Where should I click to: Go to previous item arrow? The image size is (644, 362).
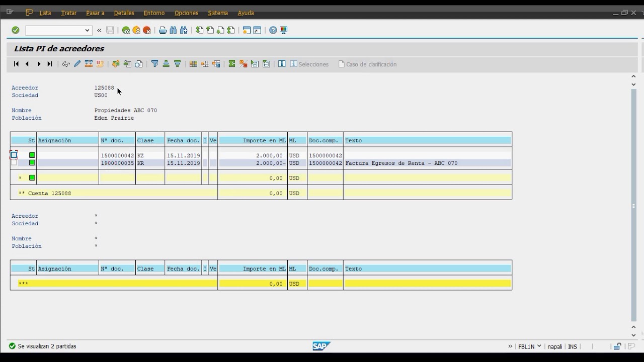(27, 64)
